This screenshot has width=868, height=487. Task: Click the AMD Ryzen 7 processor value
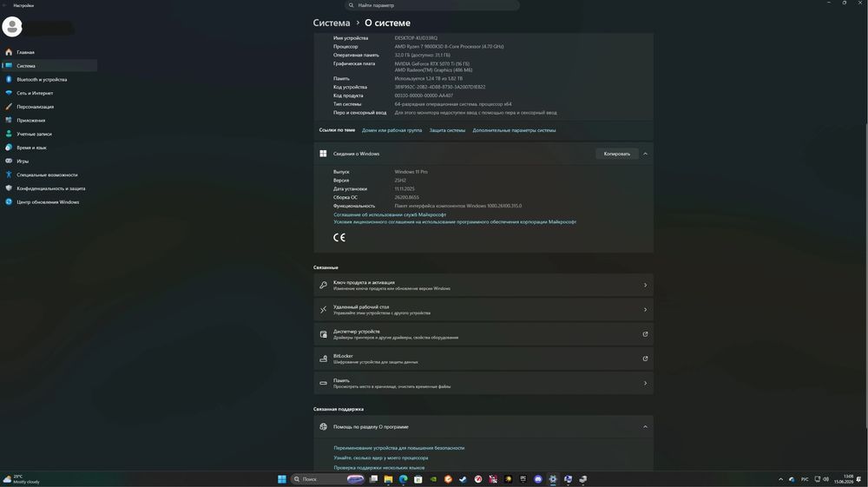pos(449,47)
